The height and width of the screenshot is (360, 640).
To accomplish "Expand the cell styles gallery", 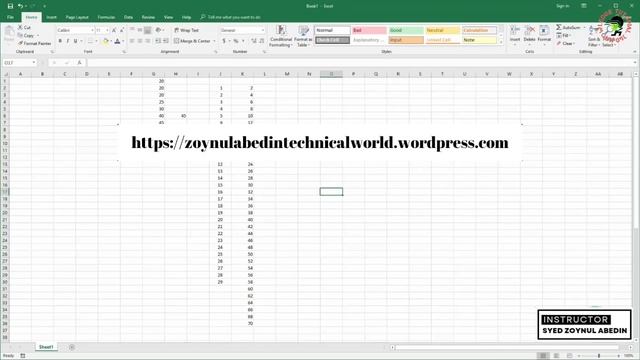I will 501,42.
